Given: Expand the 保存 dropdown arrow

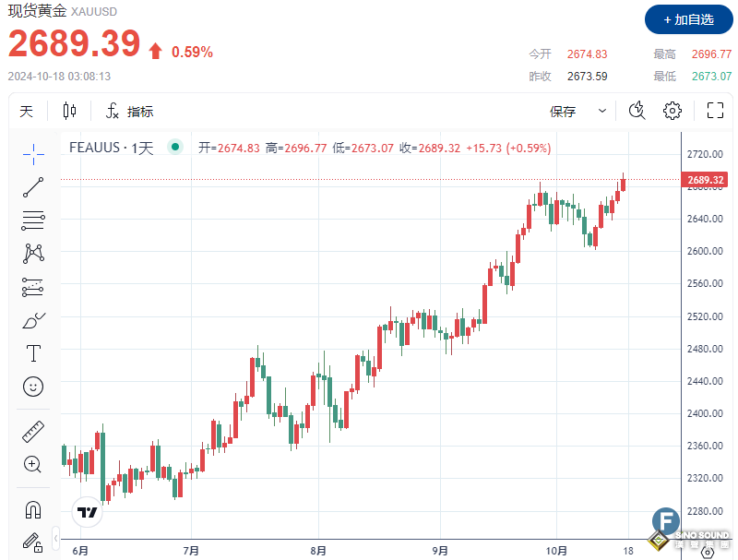Looking at the screenshot, I should [602, 112].
